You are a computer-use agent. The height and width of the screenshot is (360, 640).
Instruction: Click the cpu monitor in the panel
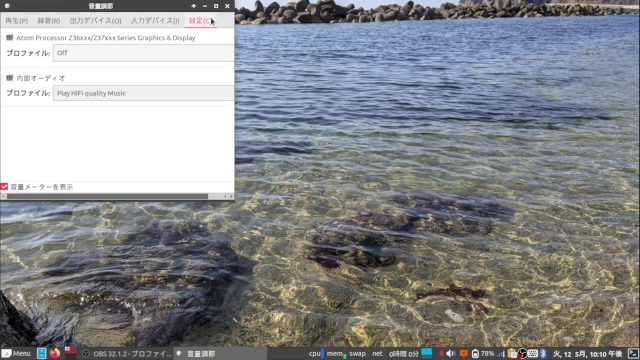point(316,353)
